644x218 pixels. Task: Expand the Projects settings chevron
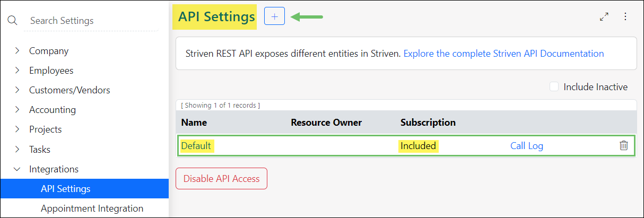point(18,129)
